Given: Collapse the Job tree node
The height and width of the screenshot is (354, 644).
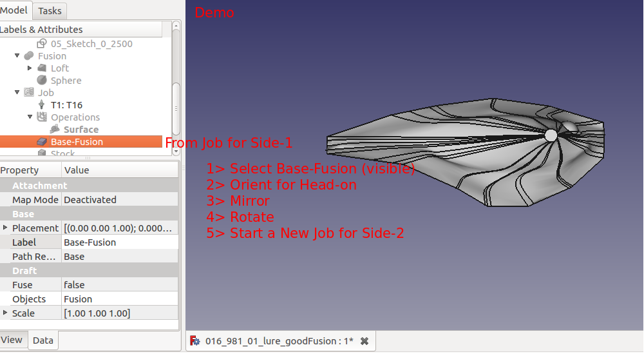Looking at the screenshot, I should point(17,93).
